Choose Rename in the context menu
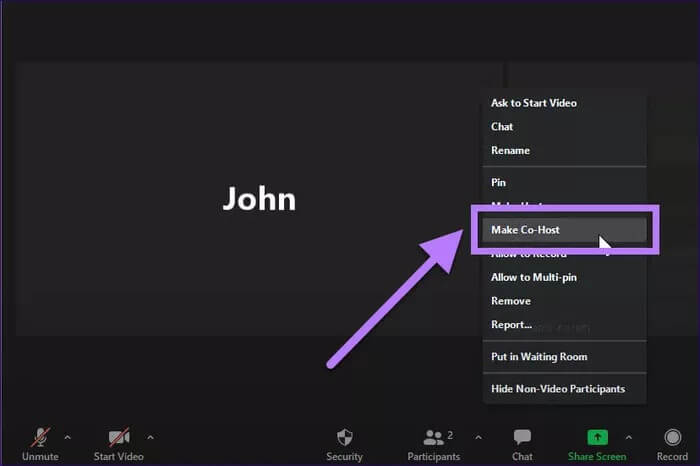 (x=564, y=150)
